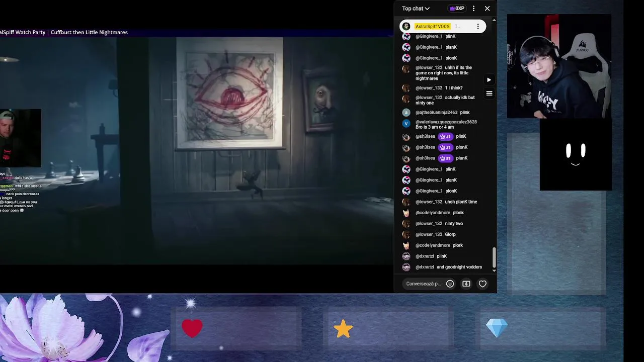Click message 'Bro is 3 am or 4 am'
644x362 pixels.
coord(435,127)
